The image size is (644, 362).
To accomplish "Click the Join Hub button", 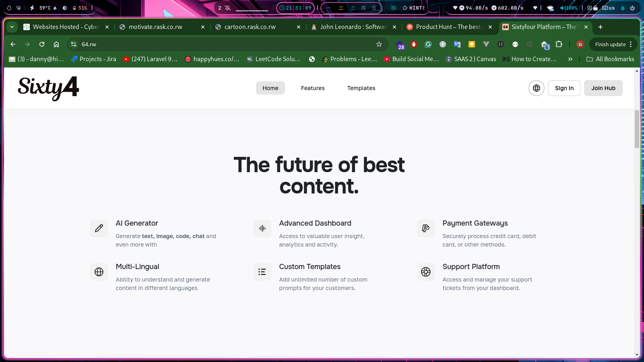I will coord(603,88).
